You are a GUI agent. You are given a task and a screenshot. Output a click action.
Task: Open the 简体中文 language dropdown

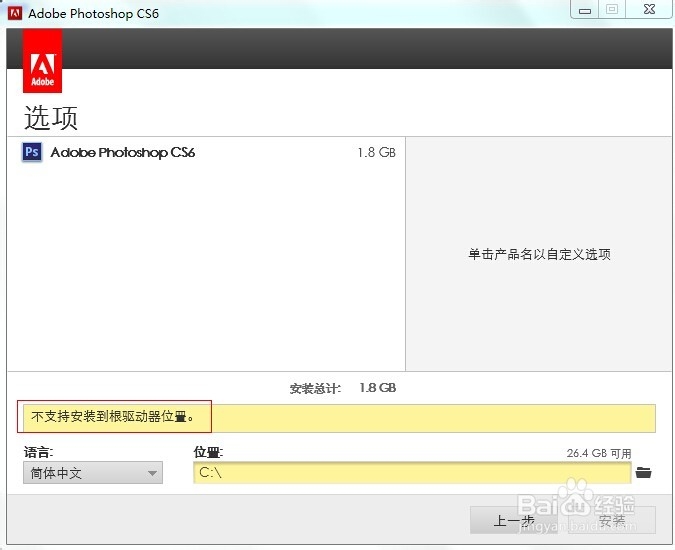[x=93, y=473]
